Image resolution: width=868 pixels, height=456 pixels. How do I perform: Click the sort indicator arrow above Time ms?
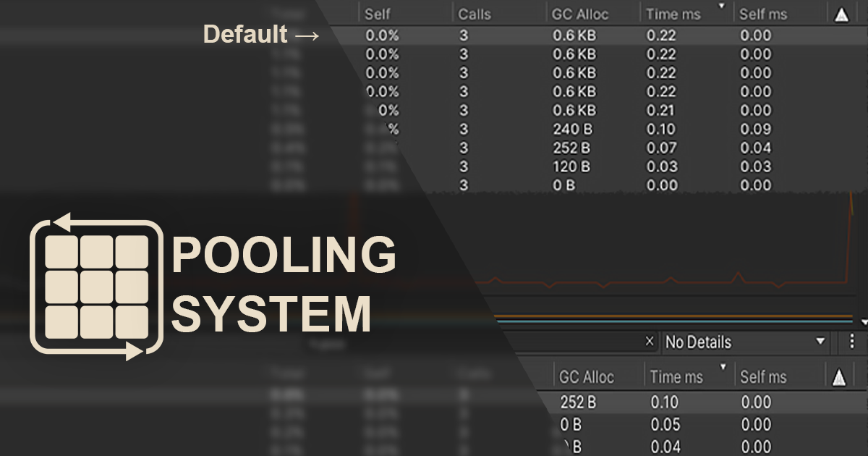[x=723, y=6]
